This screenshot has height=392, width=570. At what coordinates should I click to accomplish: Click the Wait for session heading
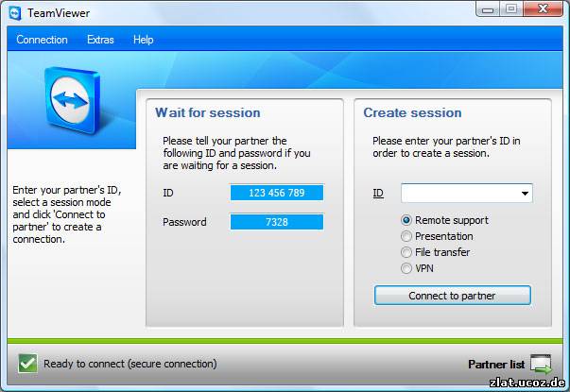[x=208, y=112]
